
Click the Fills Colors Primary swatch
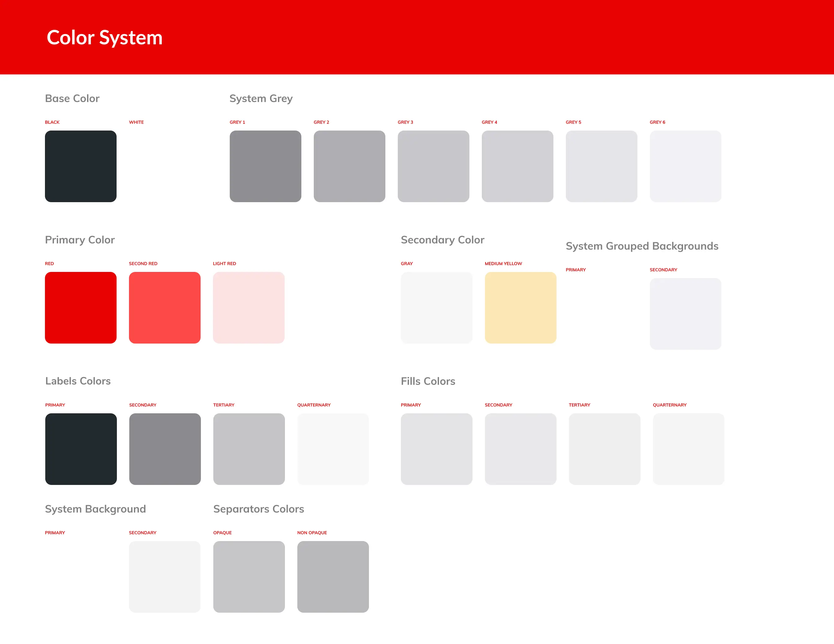[436, 449]
